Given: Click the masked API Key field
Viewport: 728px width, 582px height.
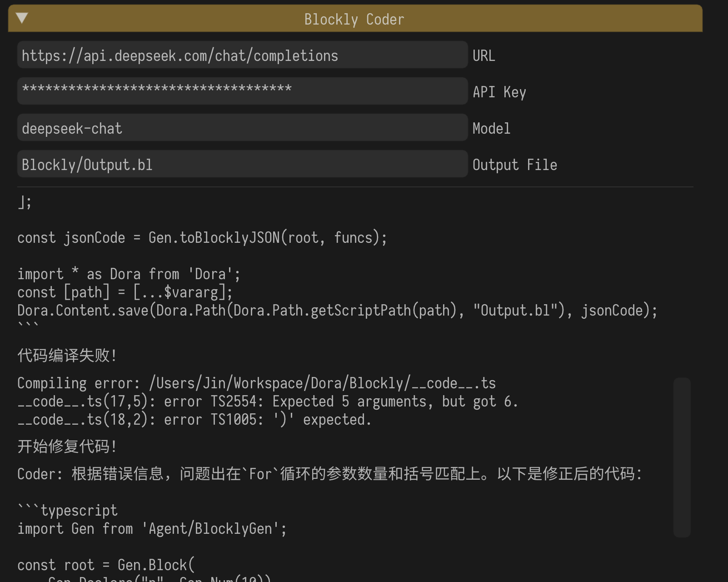Looking at the screenshot, I should point(242,91).
